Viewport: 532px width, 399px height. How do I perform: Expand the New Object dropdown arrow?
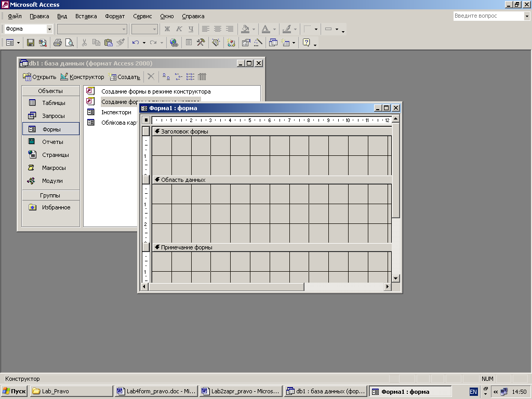click(x=294, y=43)
